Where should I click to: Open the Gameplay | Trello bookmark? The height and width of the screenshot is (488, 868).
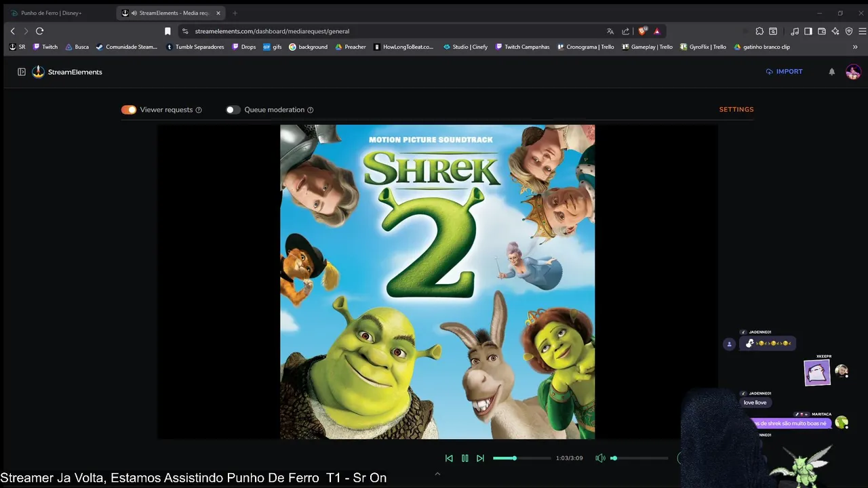[x=648, y=47]
